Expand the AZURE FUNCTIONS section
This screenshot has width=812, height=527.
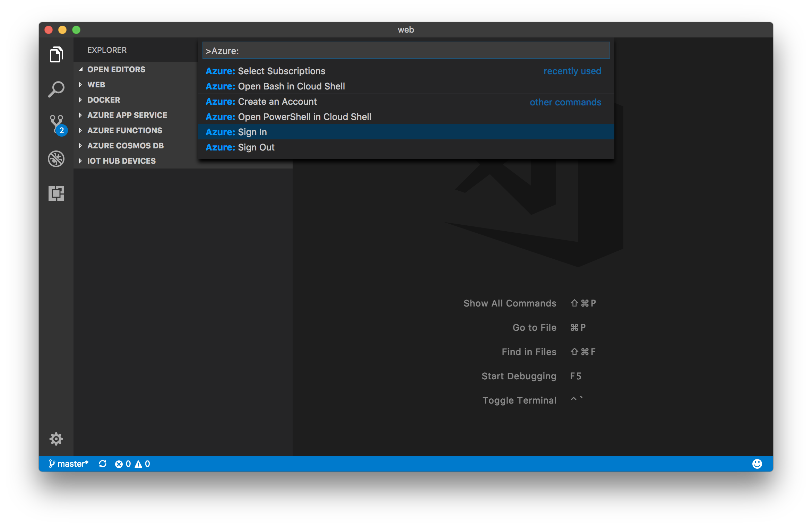[124, 130]
